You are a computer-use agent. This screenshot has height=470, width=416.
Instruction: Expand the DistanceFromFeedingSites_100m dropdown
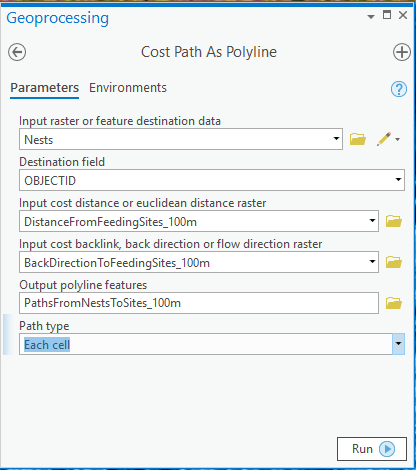pyautogui.click(x=372, y=221)
